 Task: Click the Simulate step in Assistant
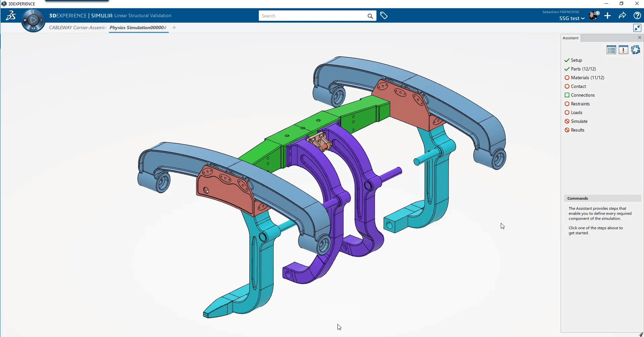(x=579, y=121)
